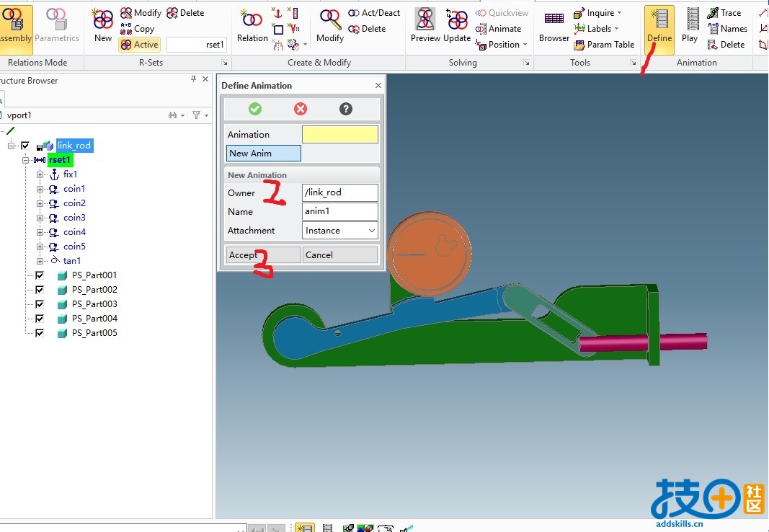
Task: Collapse the rset1 tree node
Action: 25,160
